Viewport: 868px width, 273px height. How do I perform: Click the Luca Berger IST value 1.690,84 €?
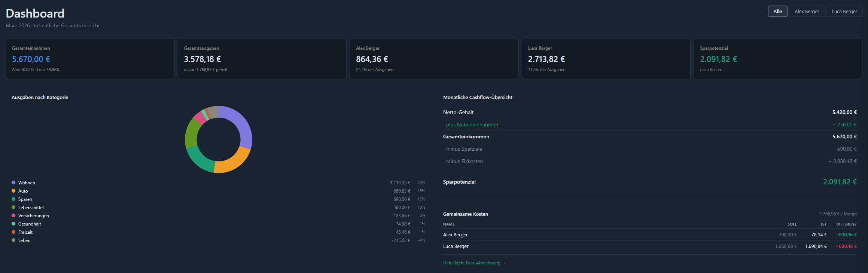[816, 246]
